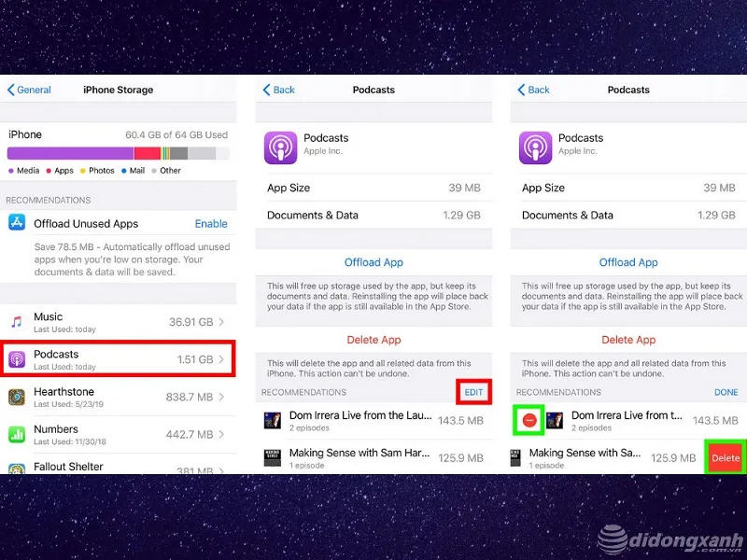Tap red minus icon beside Dom Irrera
The height and width of the screenshot is (560, 747).
(529, 420)
